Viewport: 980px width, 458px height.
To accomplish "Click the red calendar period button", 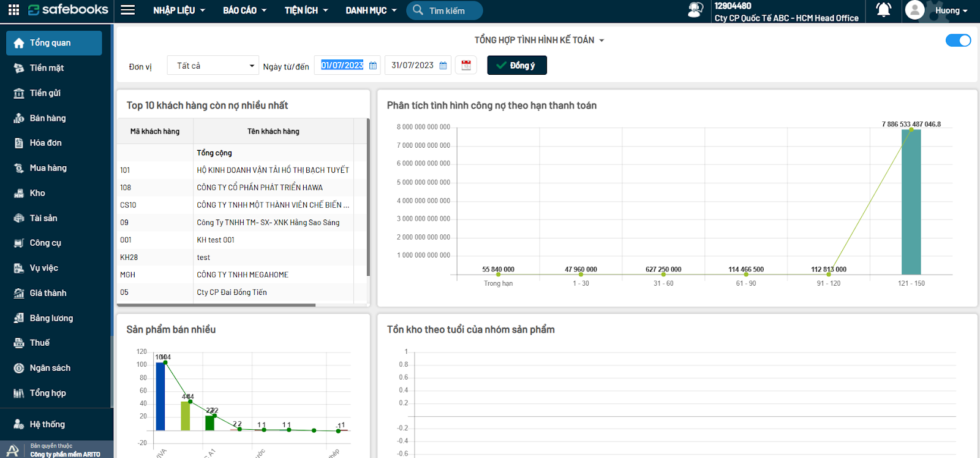I will (x=466, y=65).
